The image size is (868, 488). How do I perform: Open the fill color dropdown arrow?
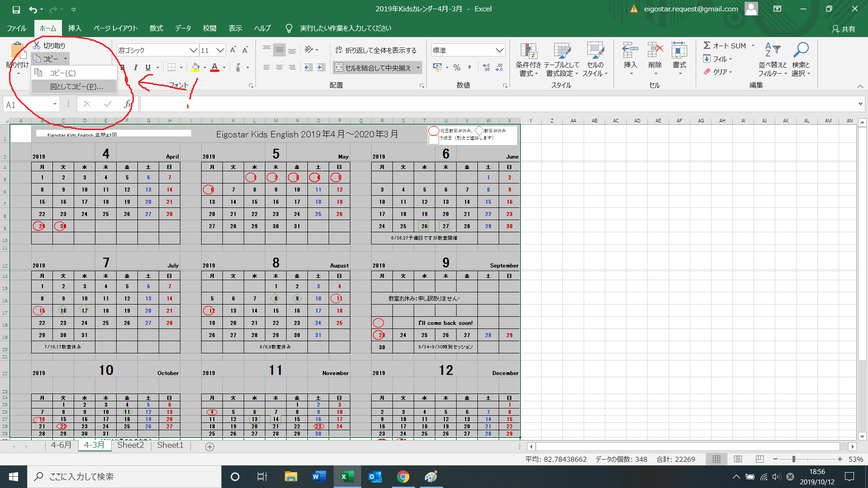click(205, 68)
